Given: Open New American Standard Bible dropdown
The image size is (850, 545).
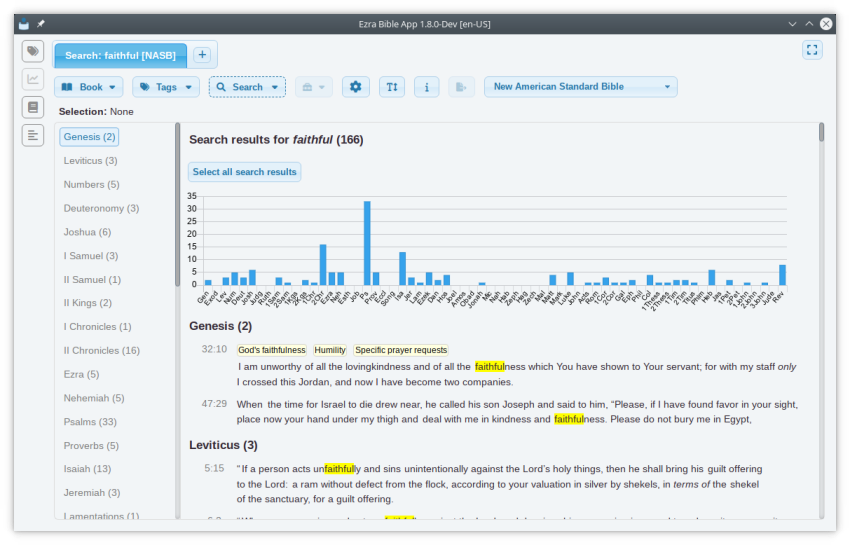Looking at the screenshot, I should 581,87.
